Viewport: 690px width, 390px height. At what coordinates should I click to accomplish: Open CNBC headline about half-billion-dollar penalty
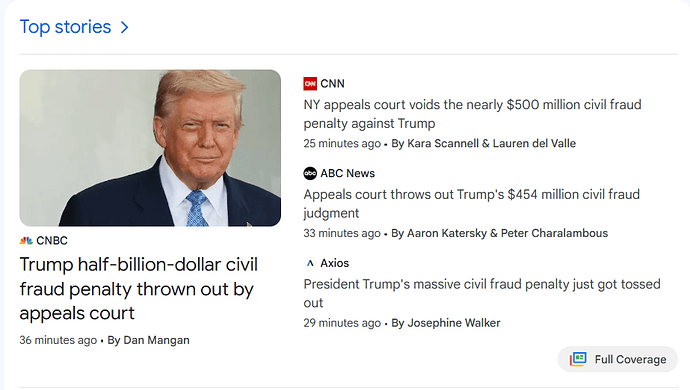tap(138, 289)
